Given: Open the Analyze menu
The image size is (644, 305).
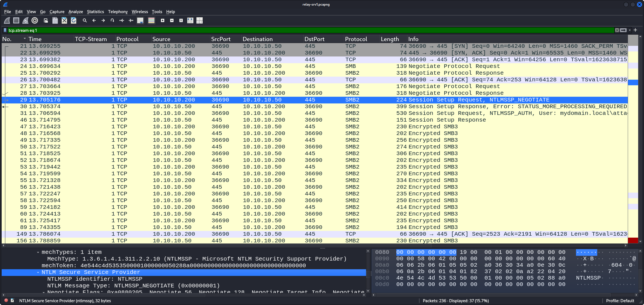Looking at the screenshot, I should pos(76,11).
